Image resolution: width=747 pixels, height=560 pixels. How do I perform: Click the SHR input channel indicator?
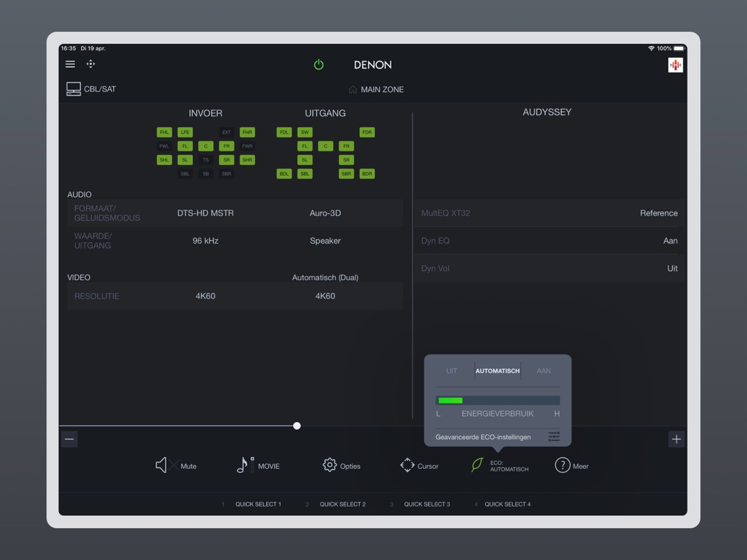tap(247, 160)
